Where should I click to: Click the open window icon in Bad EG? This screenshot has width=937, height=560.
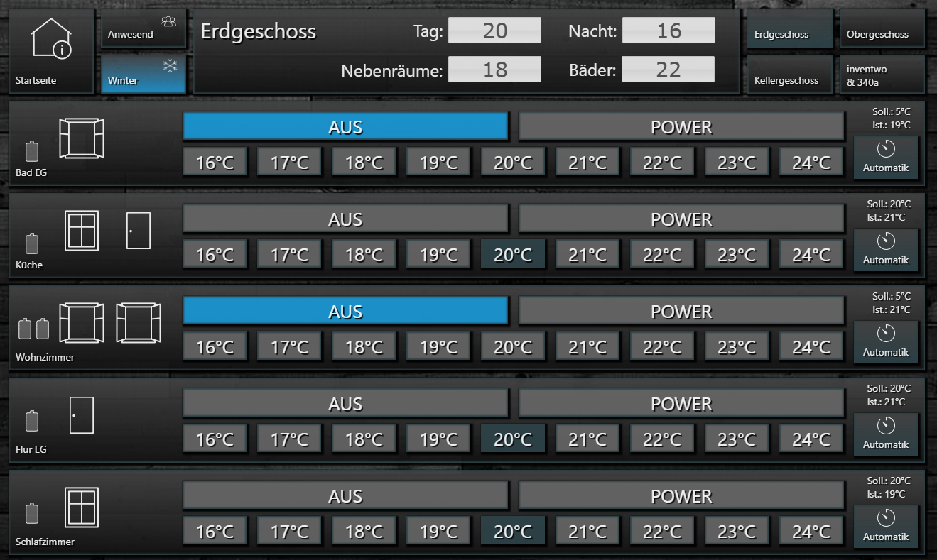[81, 138]
